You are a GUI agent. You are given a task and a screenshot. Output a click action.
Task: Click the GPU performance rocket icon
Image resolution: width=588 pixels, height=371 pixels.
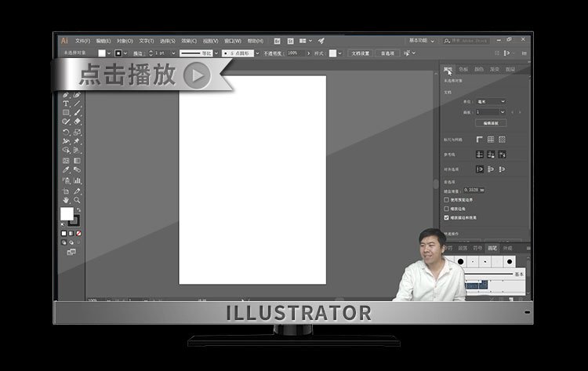click(x=321, y=41)
